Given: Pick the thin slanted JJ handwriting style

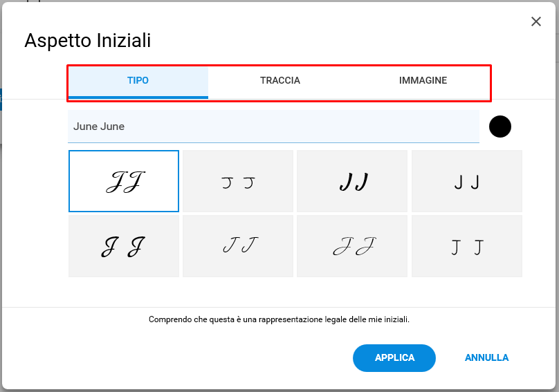Looking at the screenshot, I should (238, 246).
